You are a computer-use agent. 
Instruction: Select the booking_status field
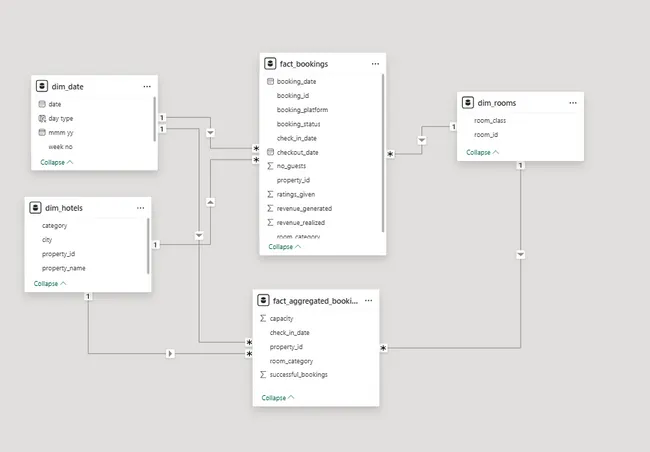tap(298, 124)
